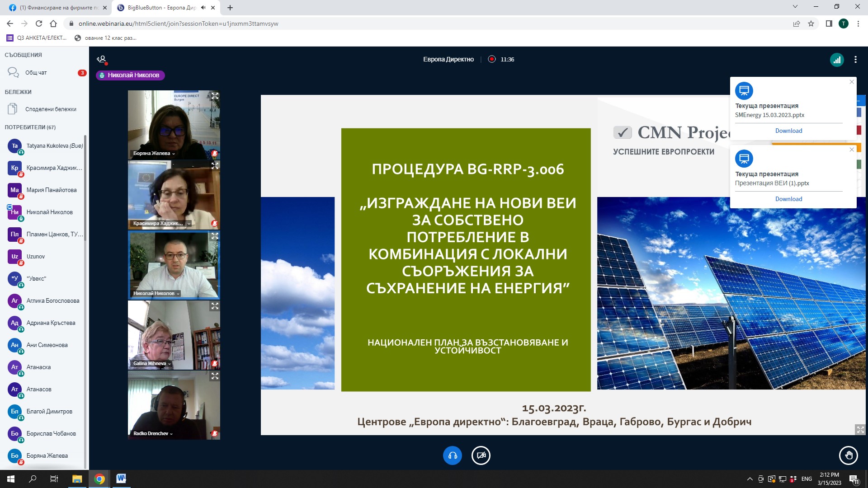Show hidden system tray icons
The width and height of the screenshot is (868, 488).
750,479
